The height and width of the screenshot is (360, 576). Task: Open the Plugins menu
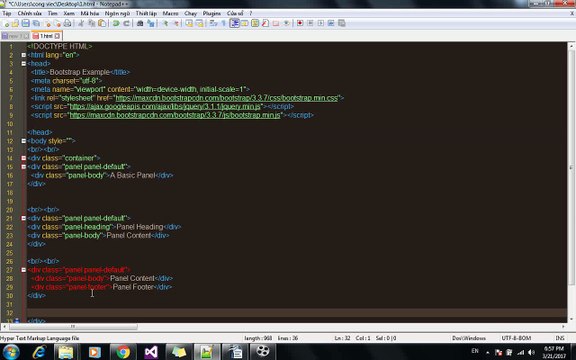click(x=212, y=13)
